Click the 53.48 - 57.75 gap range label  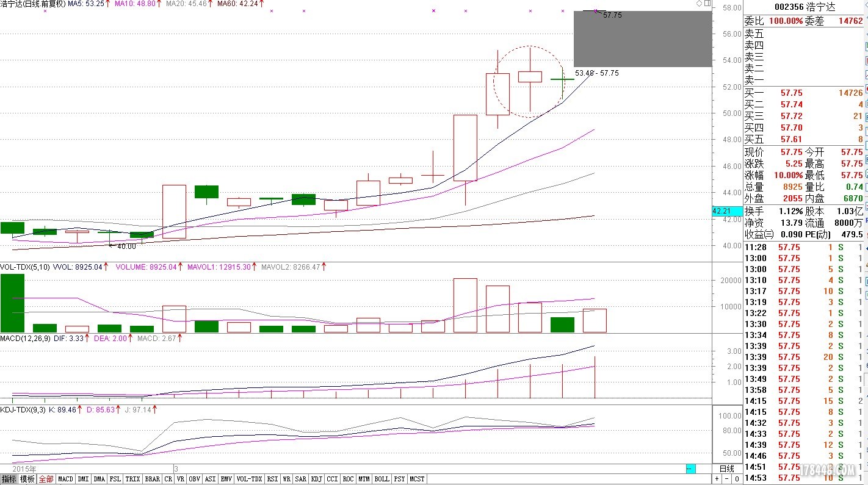[597, 73]
